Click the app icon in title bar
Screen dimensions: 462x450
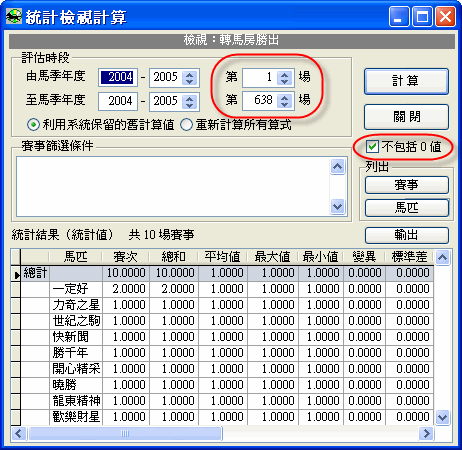(14, 16)
